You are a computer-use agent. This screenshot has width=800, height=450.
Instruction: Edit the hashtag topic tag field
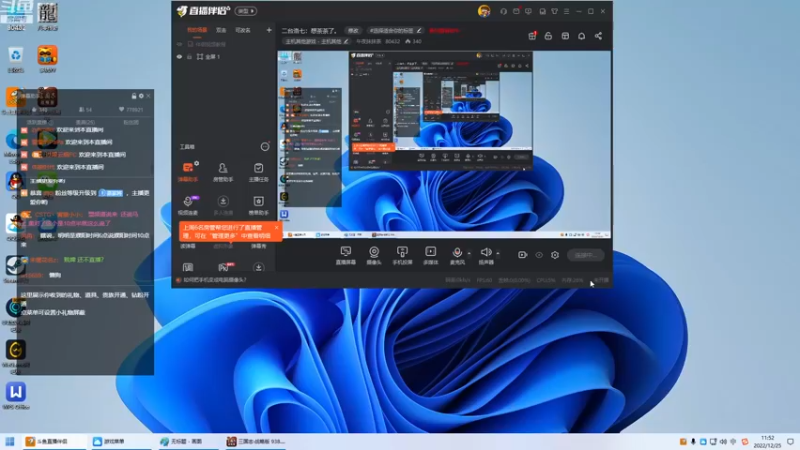(395, 31)
